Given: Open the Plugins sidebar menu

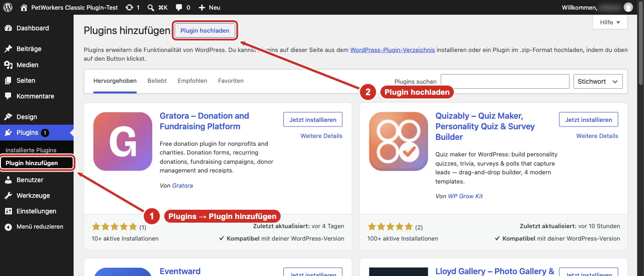Looking at the screenshot, I should pyautogui.click(x=37, y=132).
